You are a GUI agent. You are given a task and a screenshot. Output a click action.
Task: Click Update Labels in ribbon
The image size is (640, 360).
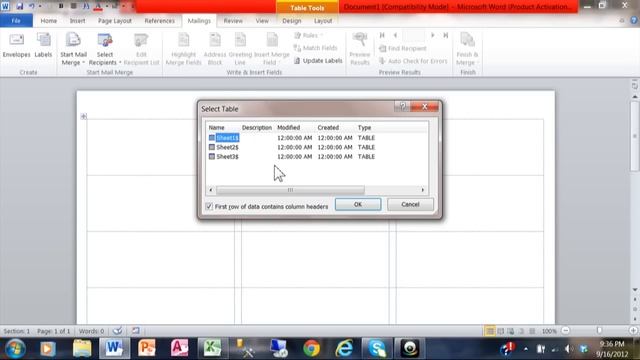(x=318, y=61)
